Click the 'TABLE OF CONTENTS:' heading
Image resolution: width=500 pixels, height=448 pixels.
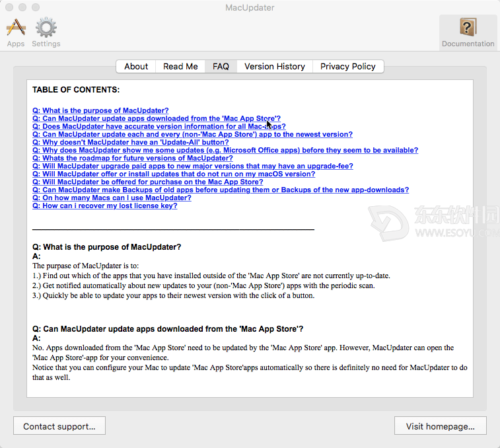point(76,90)
